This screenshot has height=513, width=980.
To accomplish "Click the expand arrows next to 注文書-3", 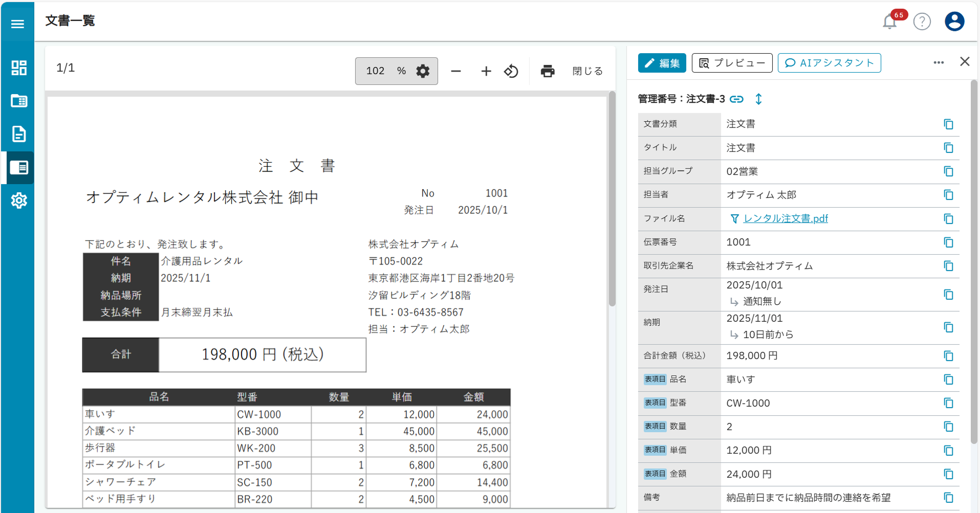I will coord(759,99).
